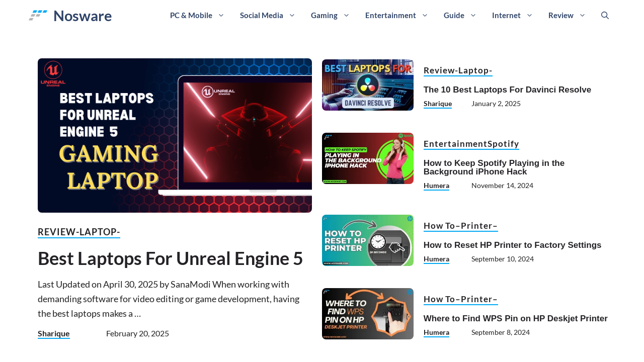The width and height of the screenshot is (644, 362).
Task: Open the PC & Mobile menu
Action: tap(191, 15)
